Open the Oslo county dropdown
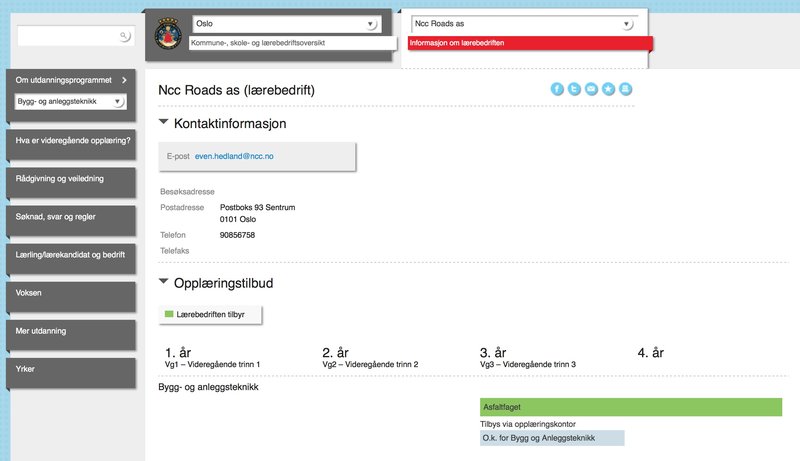 tap(285, 24)
